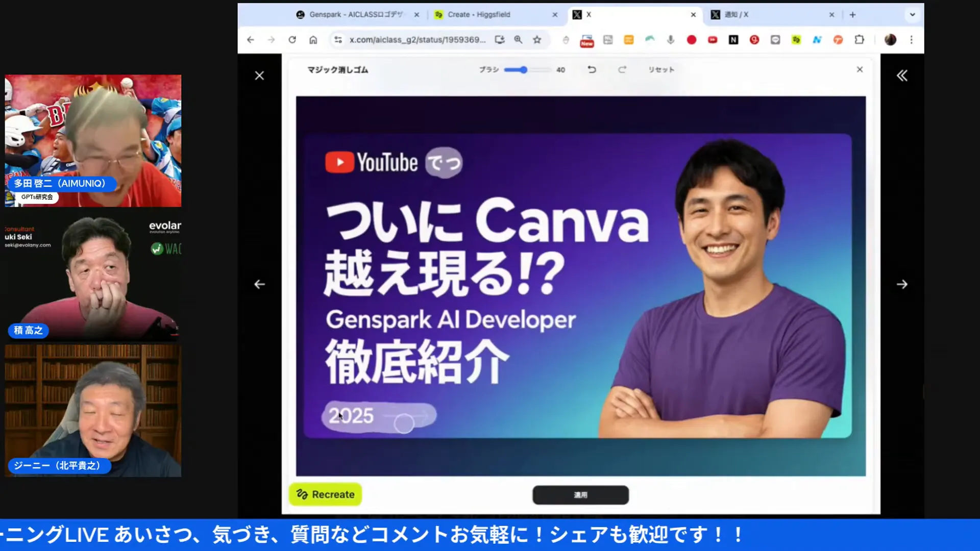The image size is (980, 551).
Task: Open the tab search dropdown arrow
Action: pyautogui.click(x=913, y=15)
